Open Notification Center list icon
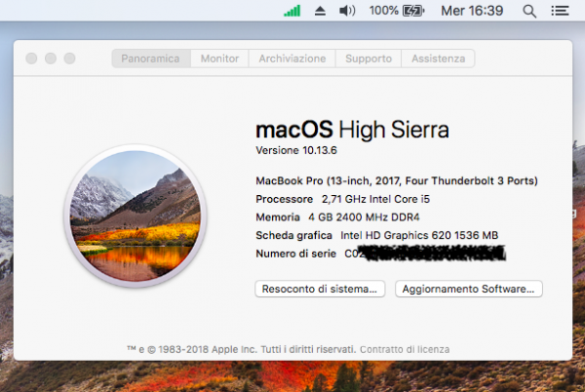The image size is (585, 392). [x=560, y=11]
